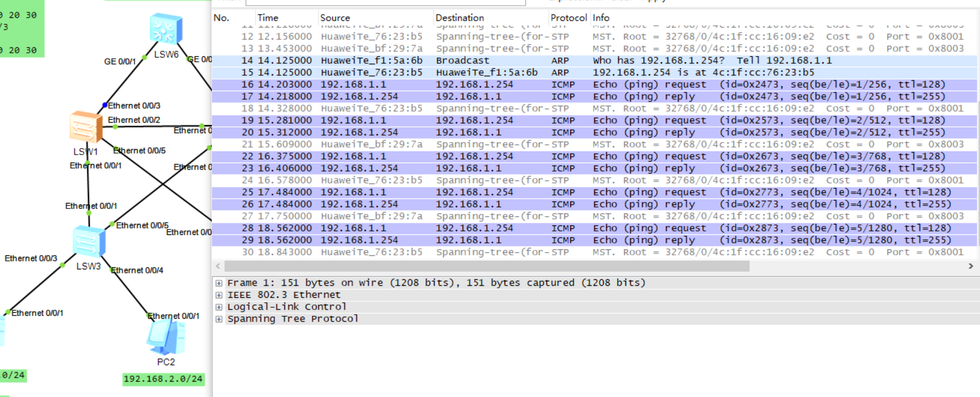Click the horizontal scrollbar of packet list
The height and width of the screenshot is (397, 980).
click(487, 266)
